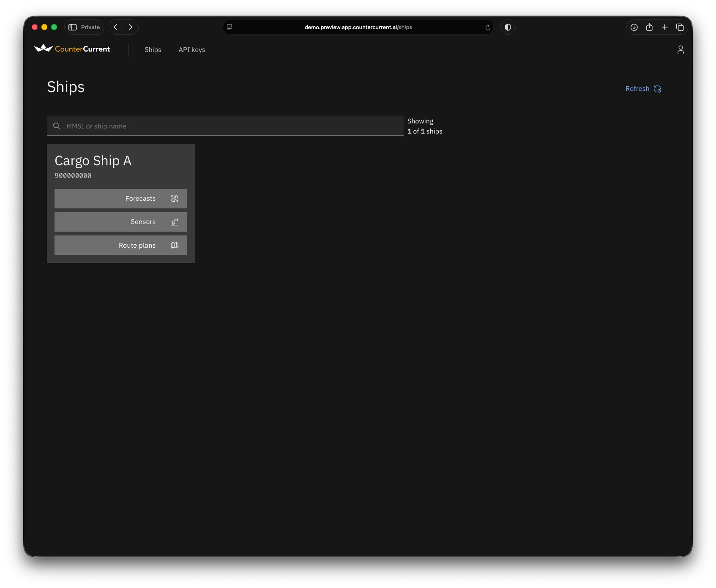Viewport: 716px width, 588px height.
Task: Show the tab overview icon
Action: 680,27
